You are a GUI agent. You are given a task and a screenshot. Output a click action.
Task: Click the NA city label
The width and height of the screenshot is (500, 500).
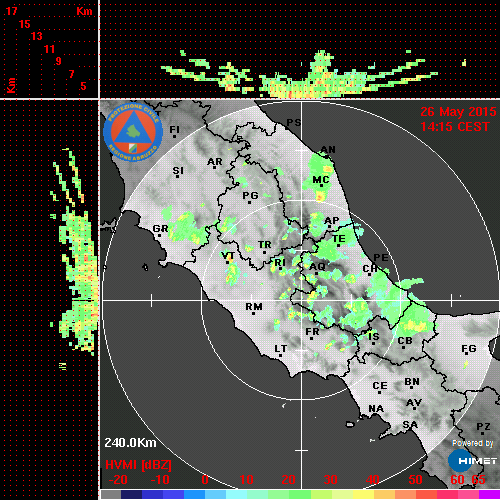point(376,409)
